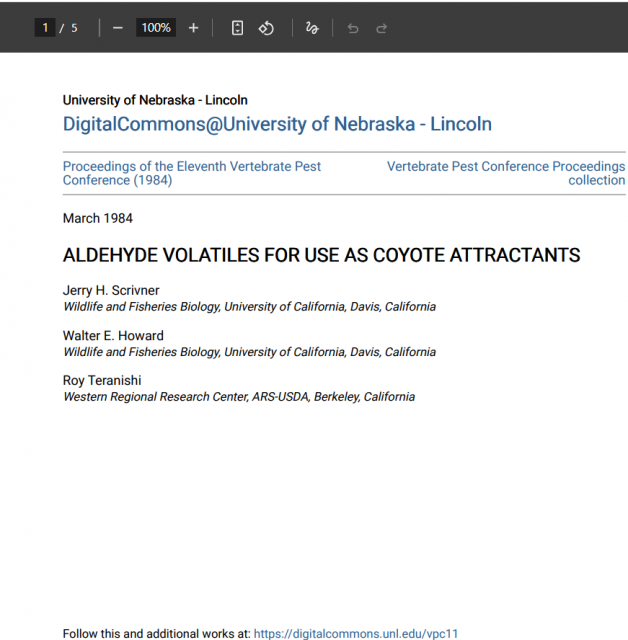The width and height of the screenshot is (628, 640).
Task: Open Vertebrate Pest Conference Proceedings collection link
Action: 506,173
